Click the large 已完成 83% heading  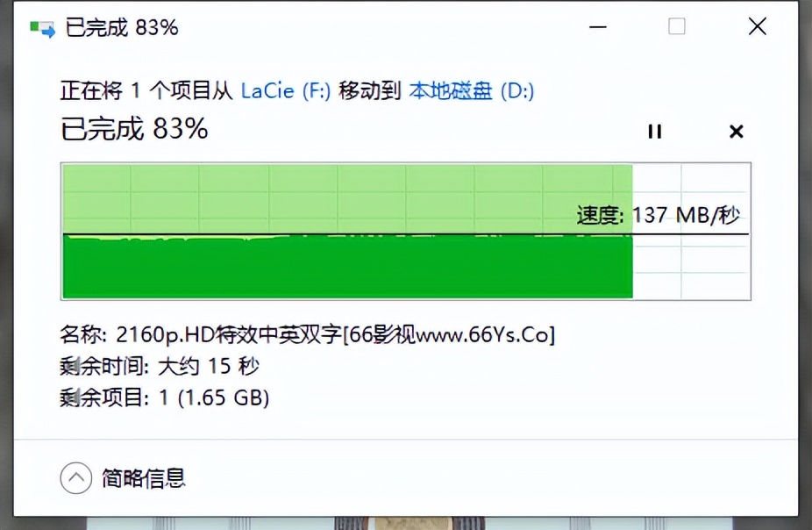[x=134, y=128]
